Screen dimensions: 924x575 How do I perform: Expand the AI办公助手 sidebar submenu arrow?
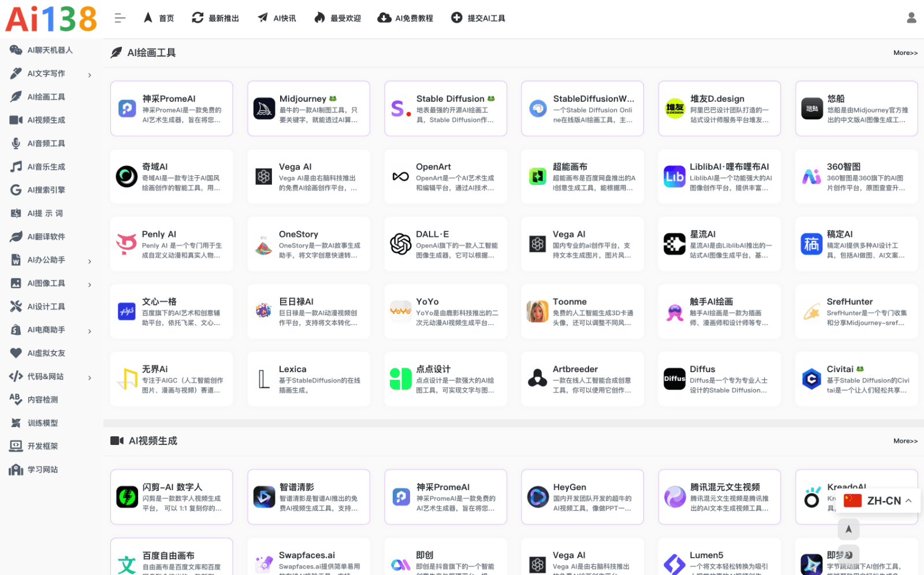click(90, 262)
